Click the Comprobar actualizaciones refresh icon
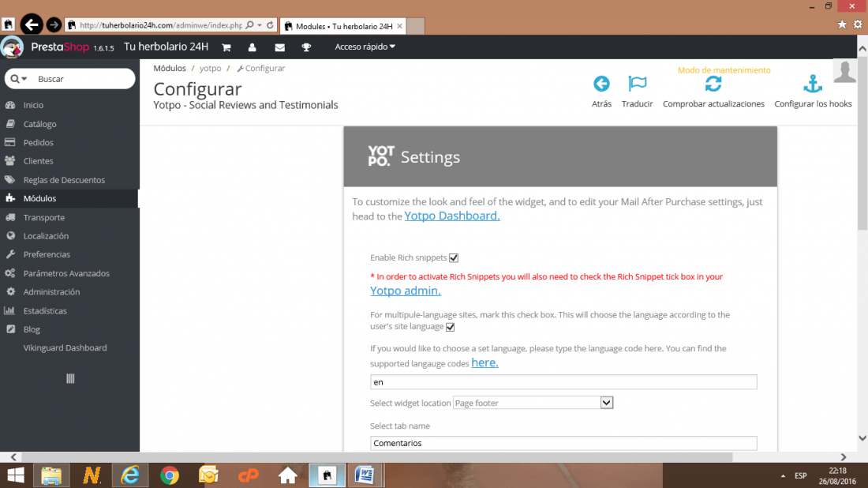 [x=713, y=84]
